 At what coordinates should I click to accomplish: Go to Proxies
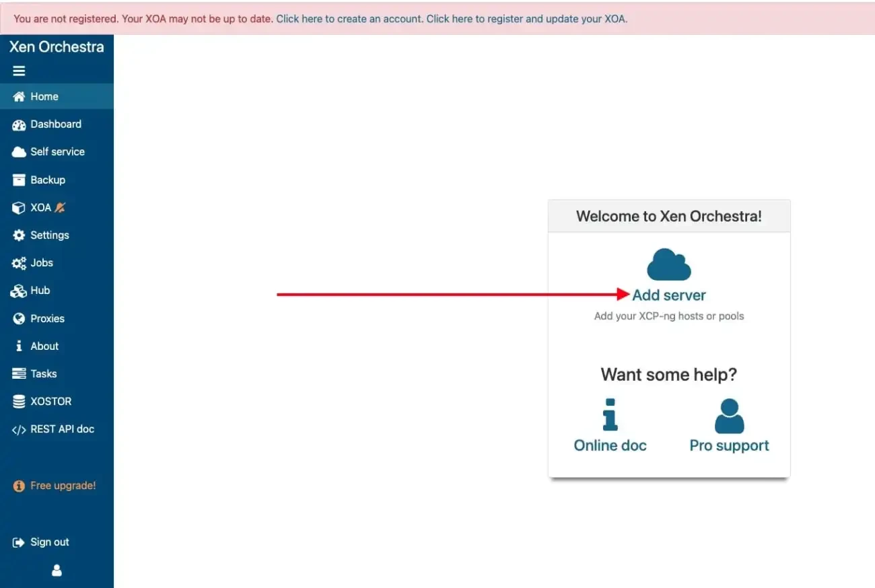coord(57,318)
